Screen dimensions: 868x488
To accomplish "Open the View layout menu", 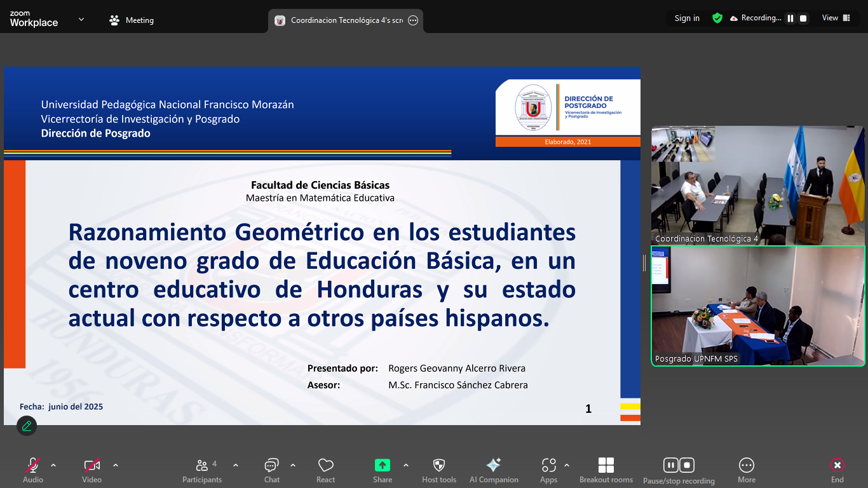I will [x=836, y=18].
